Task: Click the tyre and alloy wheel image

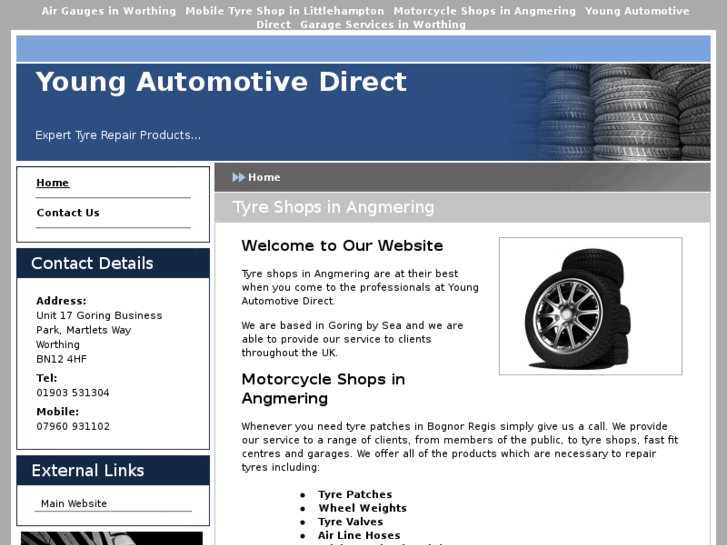Action: (x=590, y=306)
